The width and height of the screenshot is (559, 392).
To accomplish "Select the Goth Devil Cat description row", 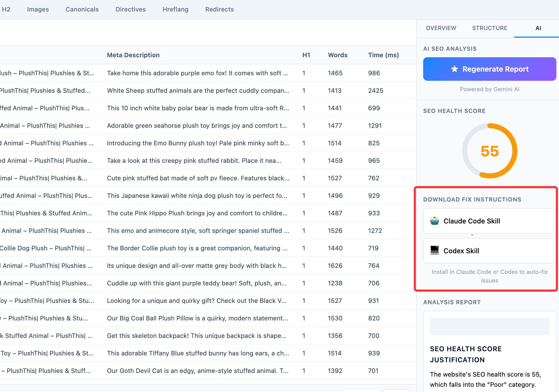I will pyautogui.click(x=197, y=371).
